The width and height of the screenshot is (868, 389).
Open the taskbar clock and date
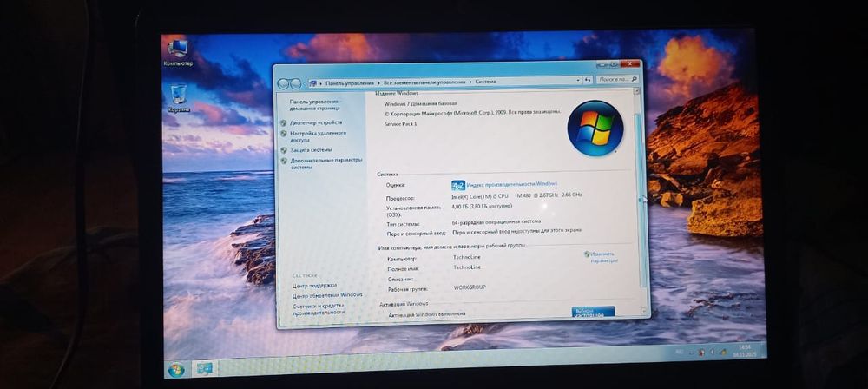(x=744, y=350)
